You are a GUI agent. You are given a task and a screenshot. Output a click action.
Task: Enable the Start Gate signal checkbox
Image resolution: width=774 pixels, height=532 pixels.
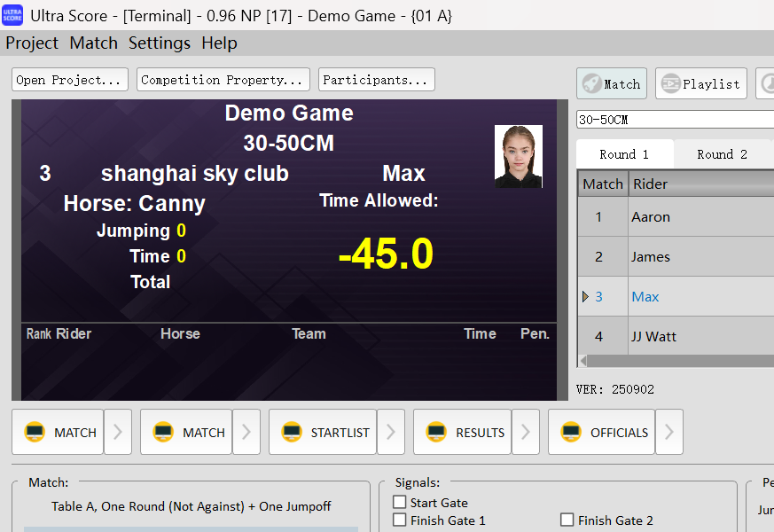400,503
